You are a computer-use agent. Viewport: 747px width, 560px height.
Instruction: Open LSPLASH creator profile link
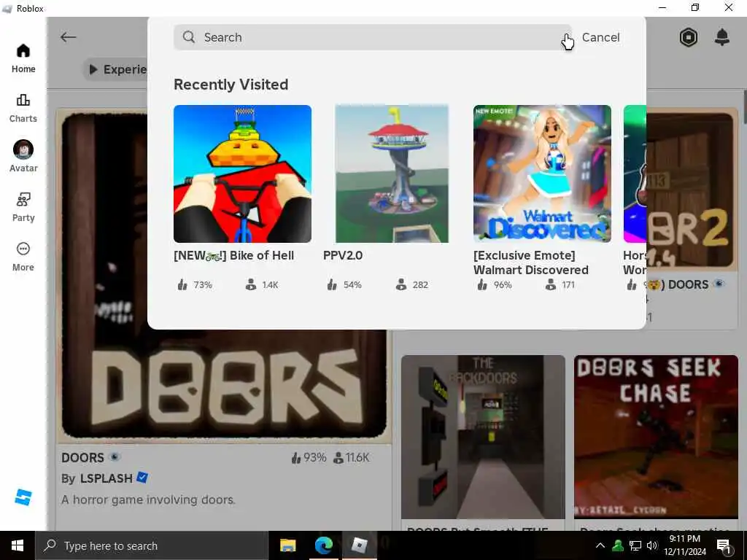click(x=106, y=478)
